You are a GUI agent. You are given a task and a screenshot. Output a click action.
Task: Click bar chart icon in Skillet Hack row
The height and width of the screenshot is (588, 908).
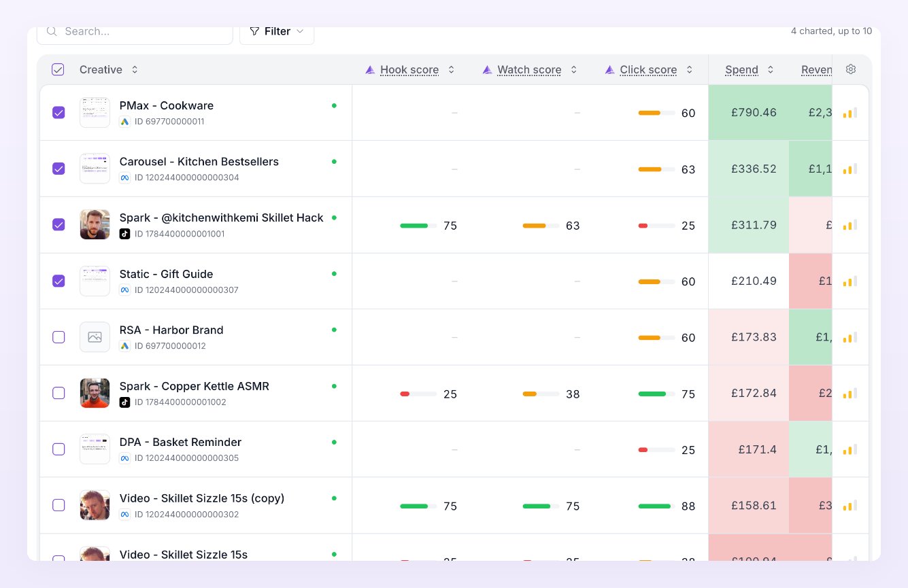pos(850,225)
